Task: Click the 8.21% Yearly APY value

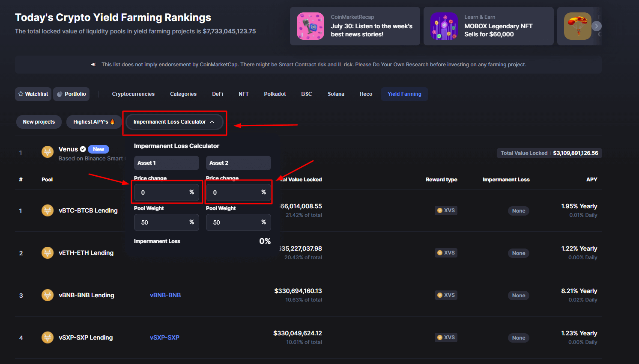Action: point(579,291)
